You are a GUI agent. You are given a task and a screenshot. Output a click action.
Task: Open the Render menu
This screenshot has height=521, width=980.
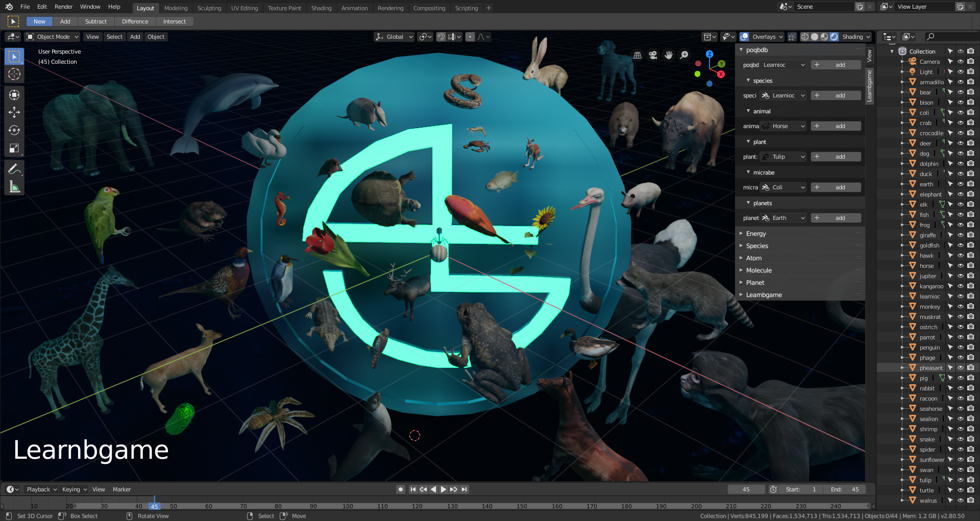[63, 7]
